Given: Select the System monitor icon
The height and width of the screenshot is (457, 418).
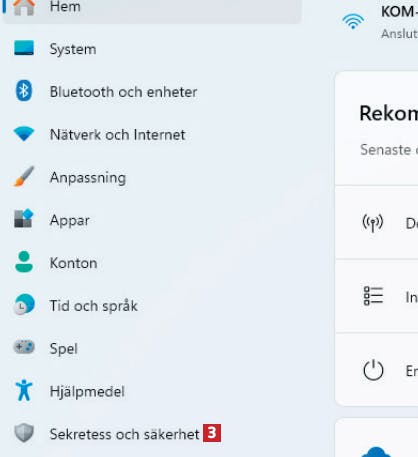Looking at the screenshot, I should 24,48.
